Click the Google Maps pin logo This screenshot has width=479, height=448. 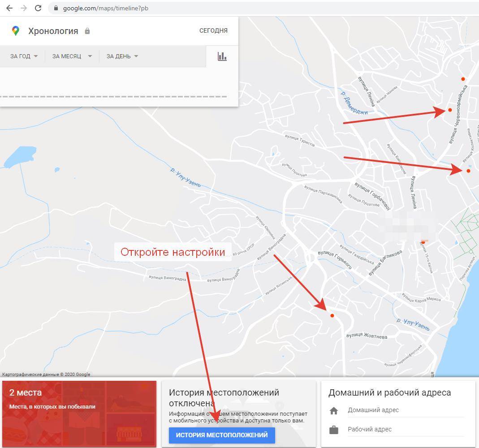click(16, 31)
